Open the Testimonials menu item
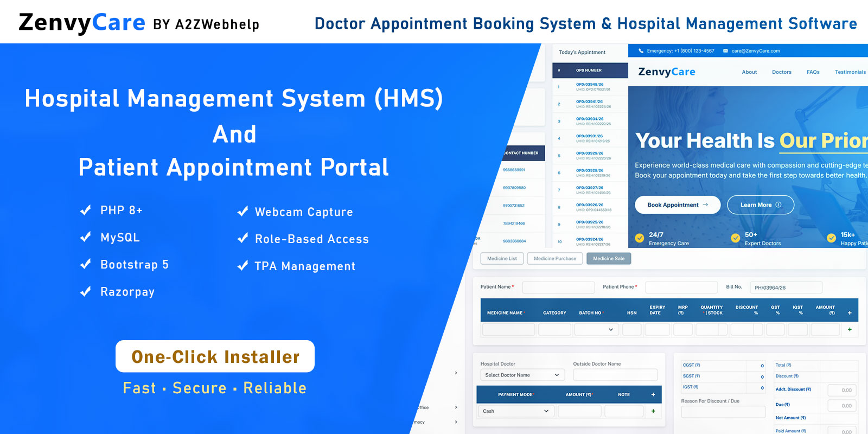This screenshot has height=434, width=868. tap(850, 72)
